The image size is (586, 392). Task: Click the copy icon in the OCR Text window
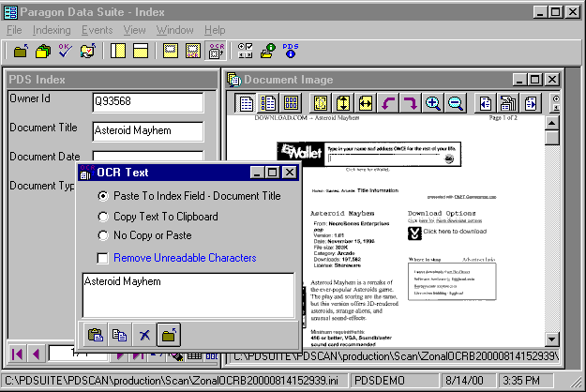pos(120,335)
